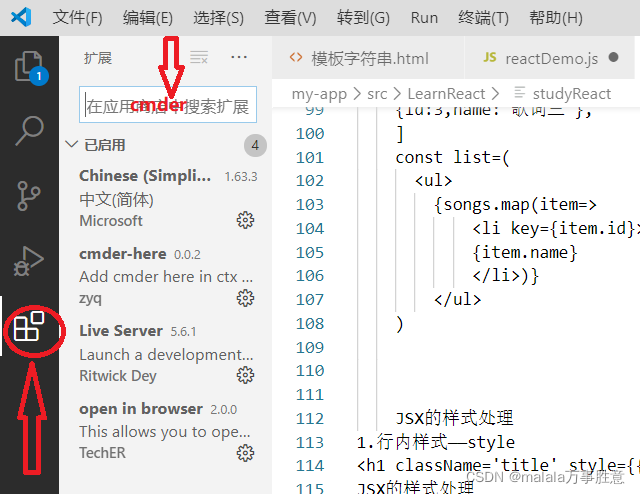Screen dimensions: 640x494
Task: Open the 文件(F) menu
Action: coord(78,18)
